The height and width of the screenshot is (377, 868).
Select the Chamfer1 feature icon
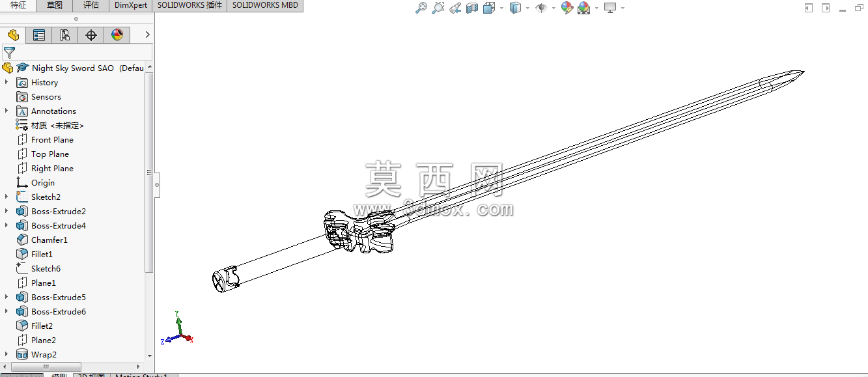point(22,240)
